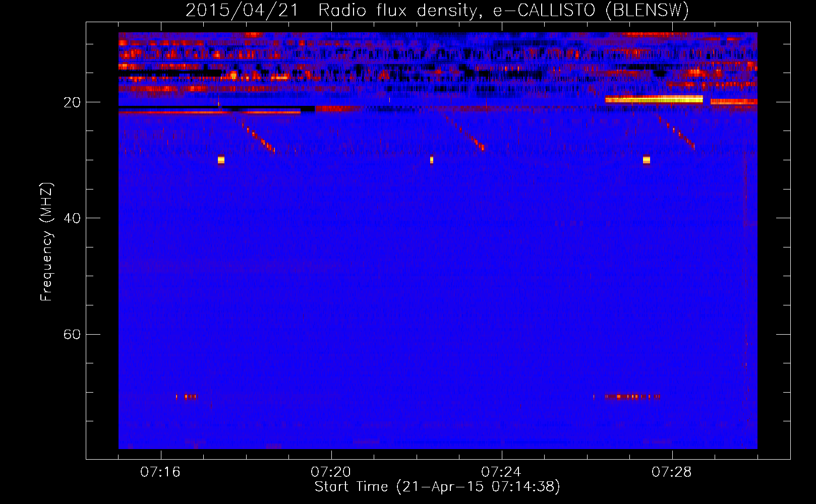Click the Start Time axis label
Screen dimensions: 816x504
click(x=437, y=487)
